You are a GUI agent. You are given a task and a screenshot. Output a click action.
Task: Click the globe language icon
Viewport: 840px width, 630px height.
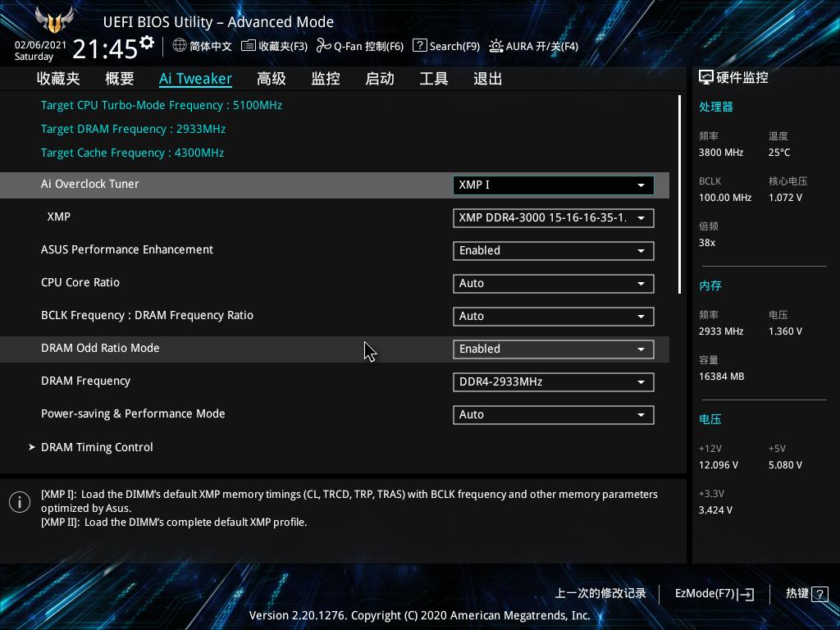(179, 46)
